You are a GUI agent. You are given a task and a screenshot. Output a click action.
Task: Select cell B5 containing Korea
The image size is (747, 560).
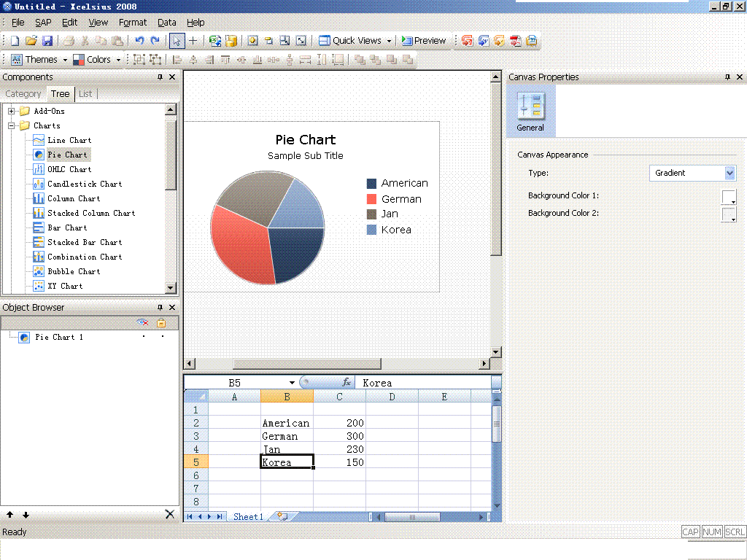pos(286,462)
